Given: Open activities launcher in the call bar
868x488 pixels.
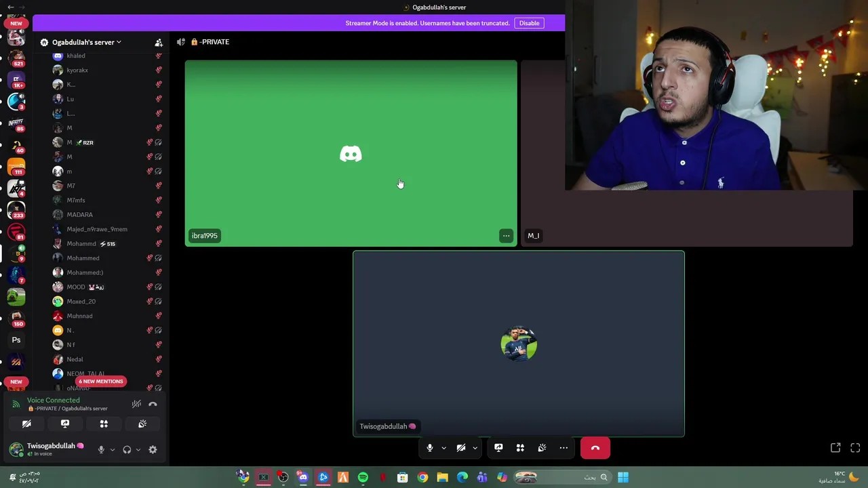Looking at the screenshot, I should click(520, 448).
